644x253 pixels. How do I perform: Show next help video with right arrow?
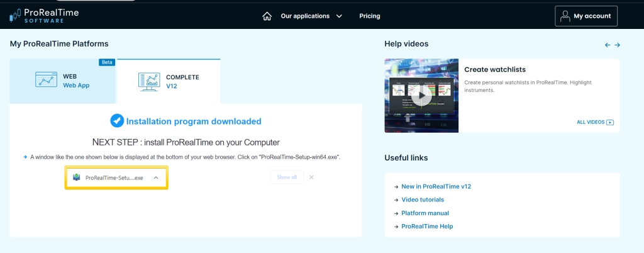(x=618, y=45)
